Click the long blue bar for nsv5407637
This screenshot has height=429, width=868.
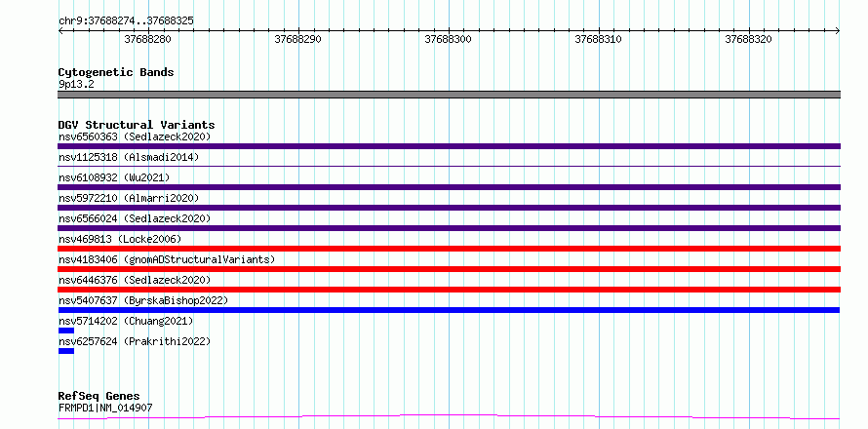449,310
